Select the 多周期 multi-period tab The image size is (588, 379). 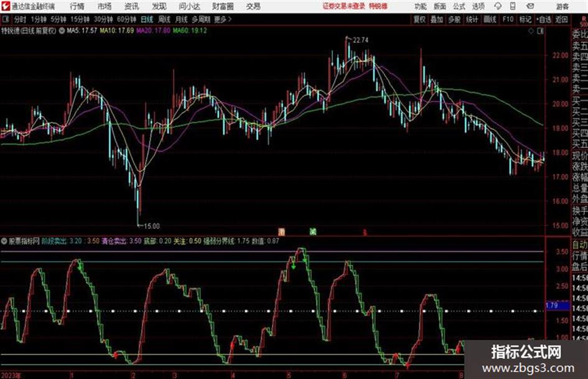point(201,19)
